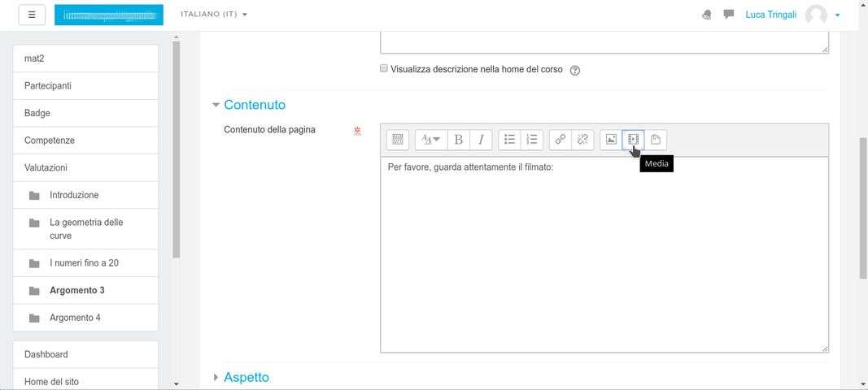Go to Home del sito
The image size is (868, 390).
coord(85,380)
